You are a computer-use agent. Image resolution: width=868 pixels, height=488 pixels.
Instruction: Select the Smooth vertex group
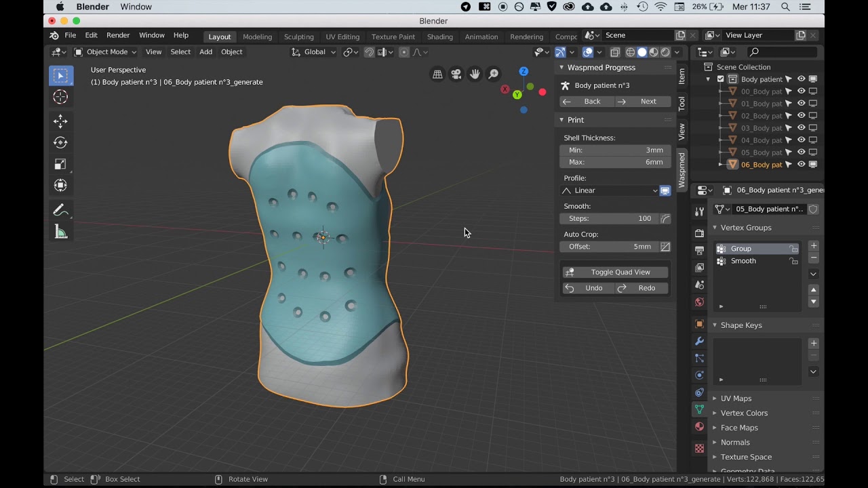point(743,261)
